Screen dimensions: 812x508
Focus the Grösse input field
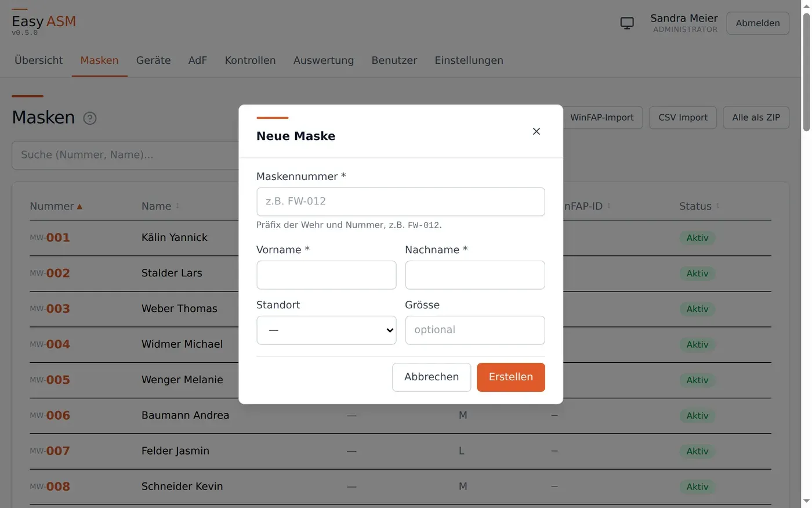point(475,330)
